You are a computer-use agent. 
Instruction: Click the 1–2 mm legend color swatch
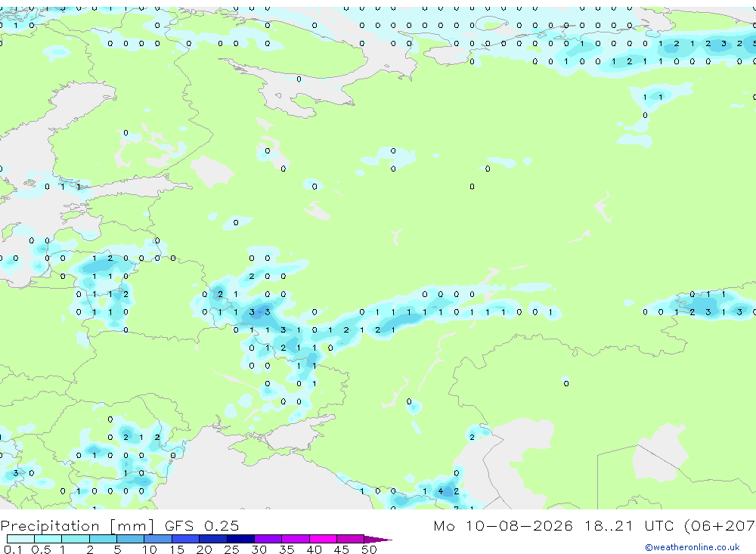click(76, 539)
